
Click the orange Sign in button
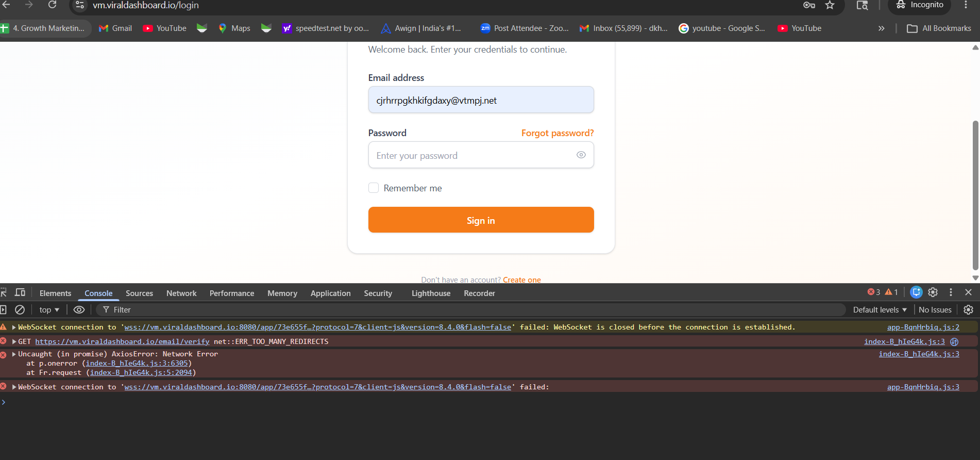tap(481, 220)
